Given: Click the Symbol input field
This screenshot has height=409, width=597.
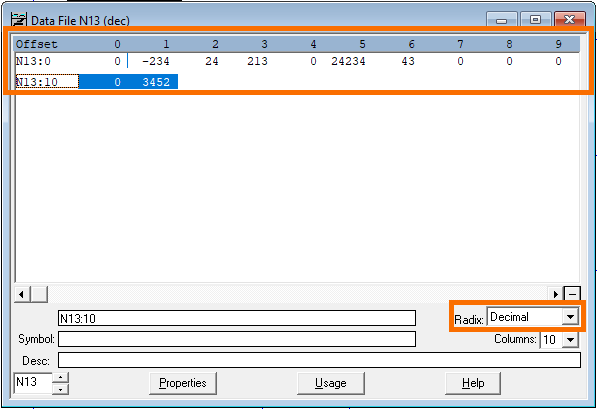Looking at the screenshot, I should point(236,339).
